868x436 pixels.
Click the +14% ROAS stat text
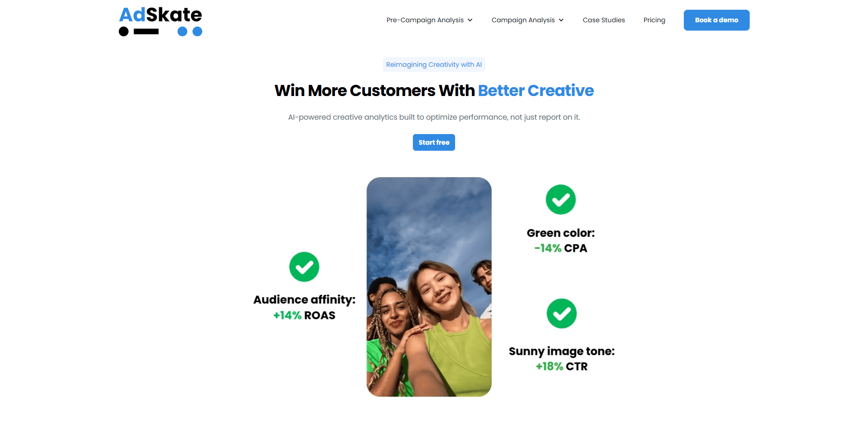(x=304, y=315)
